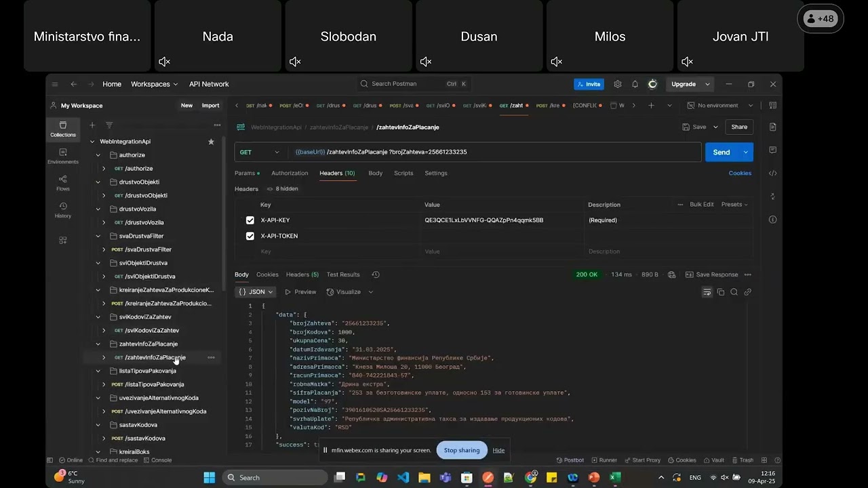Open Postman settings gear icon
The height and width of the screenshot is (488, 868).
(617, 84)
